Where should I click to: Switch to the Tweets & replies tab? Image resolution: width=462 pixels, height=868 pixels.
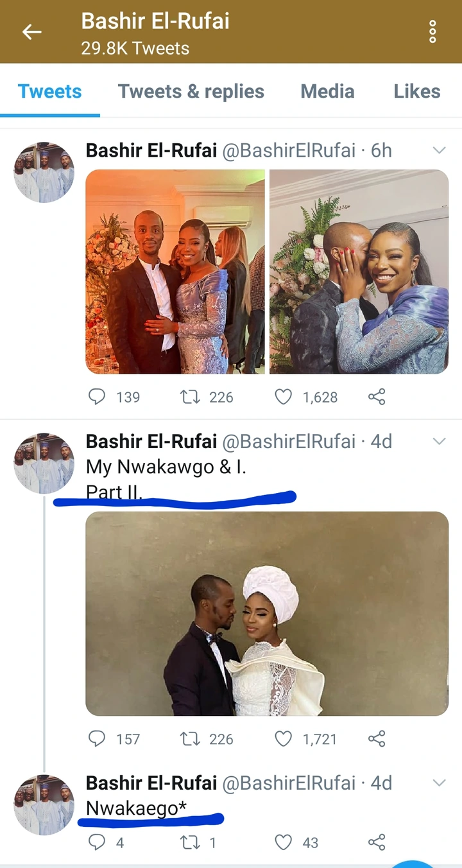191,91
